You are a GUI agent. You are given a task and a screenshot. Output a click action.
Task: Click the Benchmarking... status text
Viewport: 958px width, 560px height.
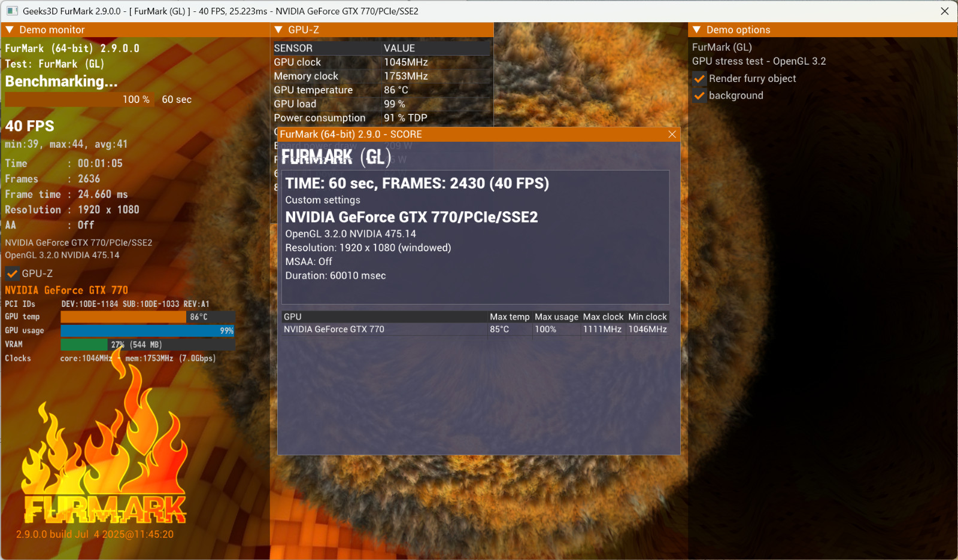click(x=61, y=81)
